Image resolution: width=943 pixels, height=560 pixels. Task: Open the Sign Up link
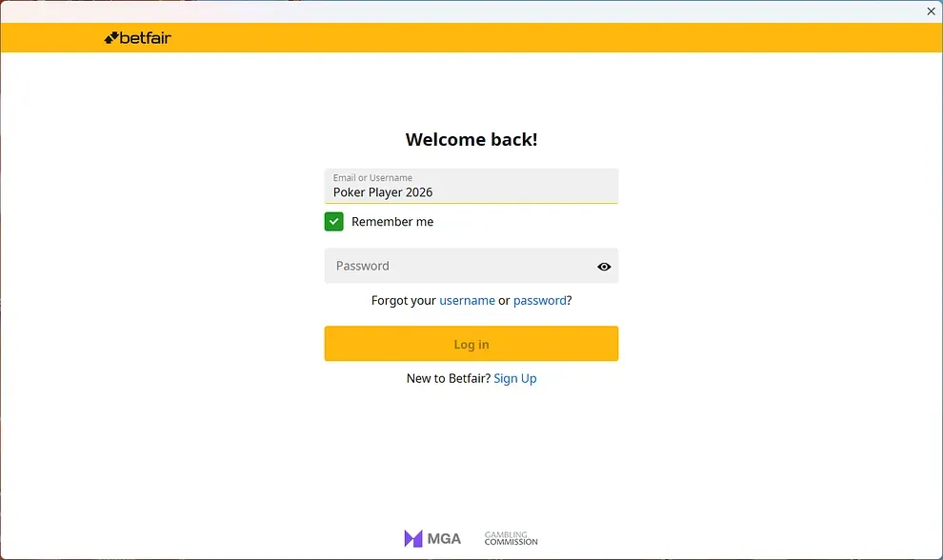(514, 378)
